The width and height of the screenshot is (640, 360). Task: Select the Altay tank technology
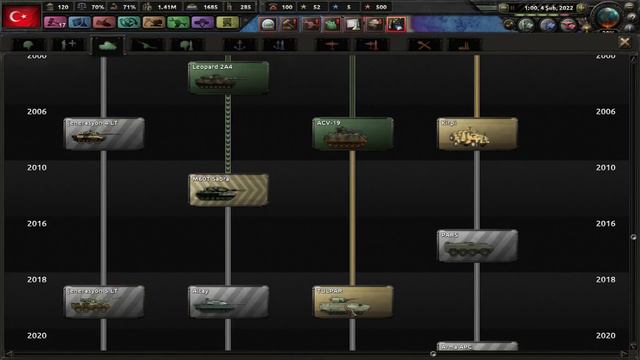pyautogui.click(x=228, y=302)
